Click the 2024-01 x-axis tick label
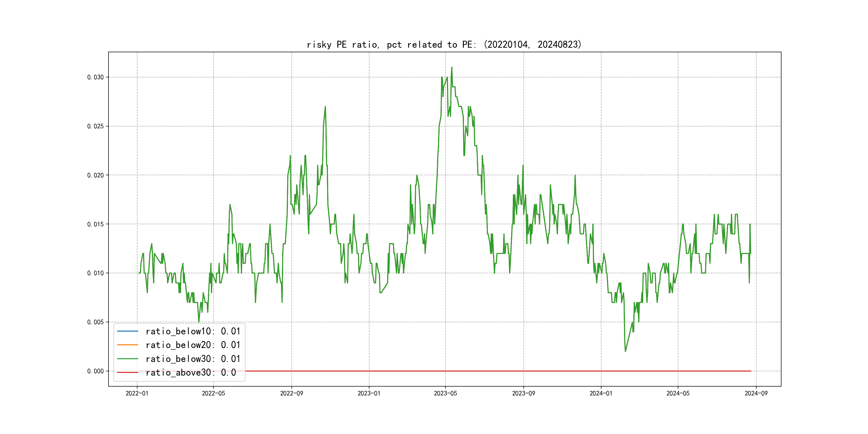 click(601, 393)
